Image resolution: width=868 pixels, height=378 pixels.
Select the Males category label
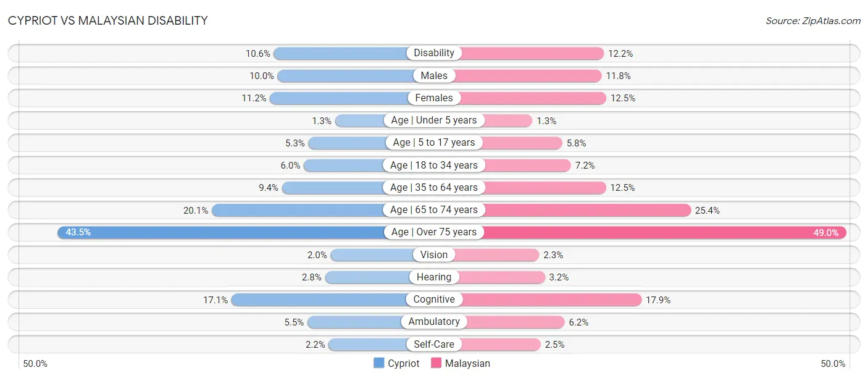pos(434,75)
